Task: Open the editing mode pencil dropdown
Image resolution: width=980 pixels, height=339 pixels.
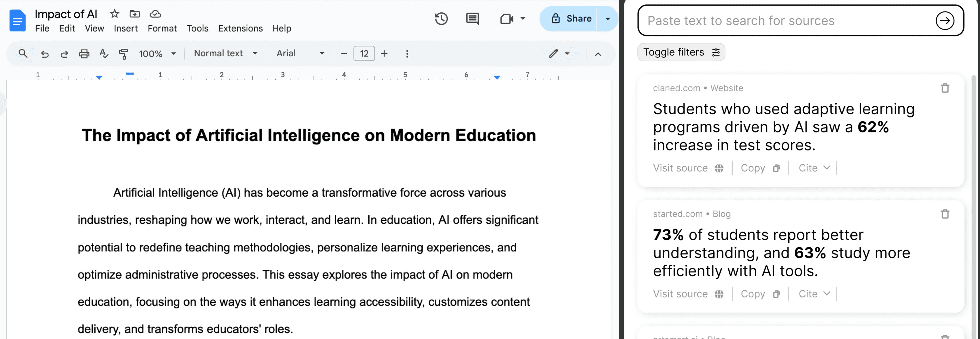Action: tap(559, 53)
